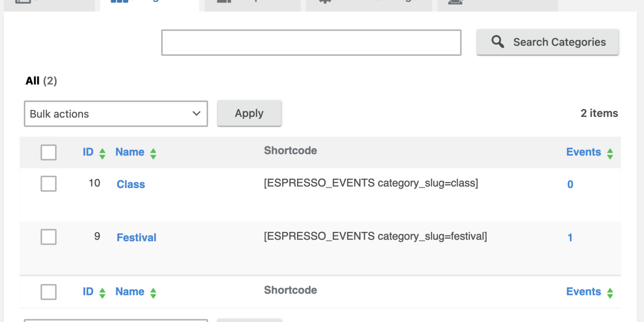The height and width of the screenshot is (322, 644).
Task: Click the event count link showing 1 for Festival
Action: click(570, 237)
